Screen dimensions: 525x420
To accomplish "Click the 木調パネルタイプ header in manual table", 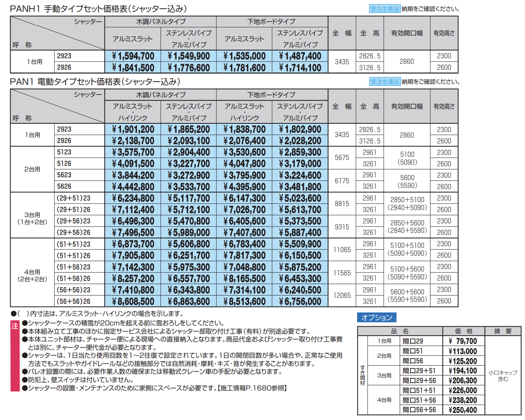I will click(161, 22).
